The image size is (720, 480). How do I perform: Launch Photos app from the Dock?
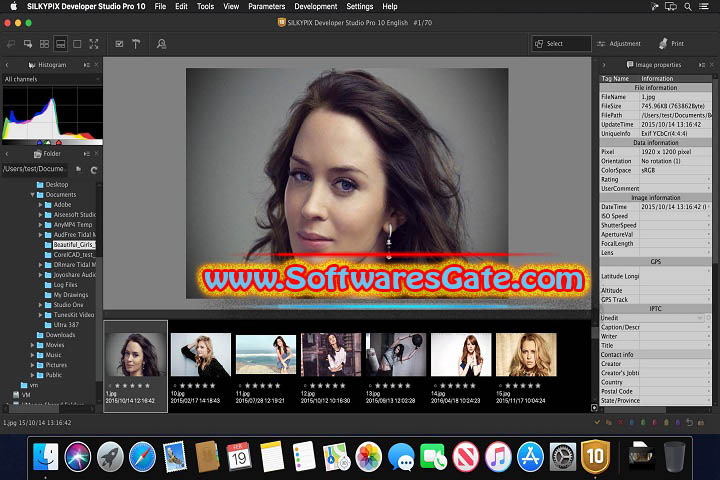tap(369, 457)
